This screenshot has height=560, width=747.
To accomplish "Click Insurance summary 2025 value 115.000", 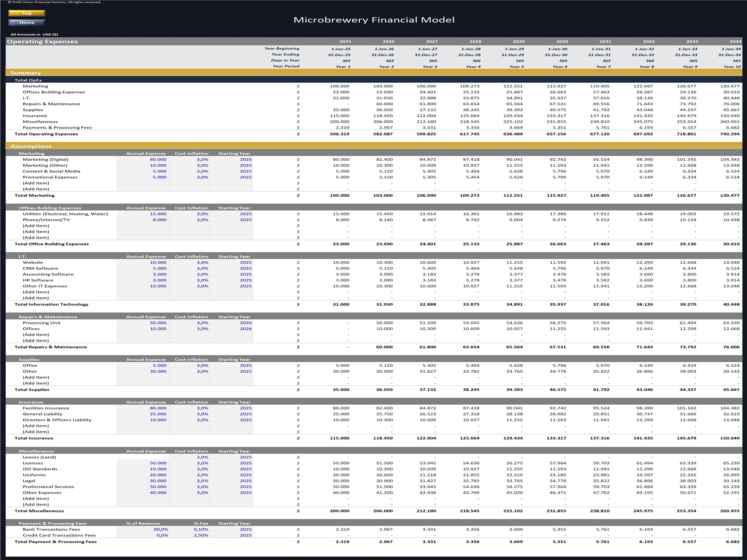I will tap(340, 116).
